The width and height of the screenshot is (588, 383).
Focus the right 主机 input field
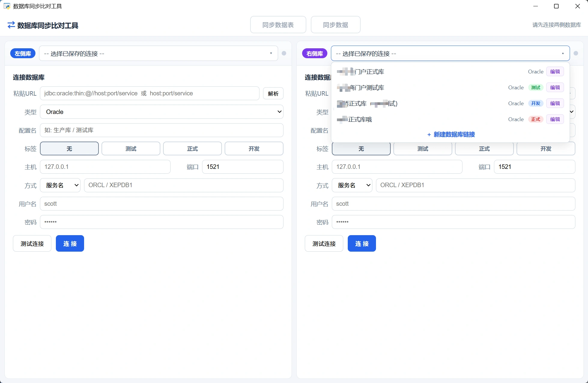click(x=397, y=167)
